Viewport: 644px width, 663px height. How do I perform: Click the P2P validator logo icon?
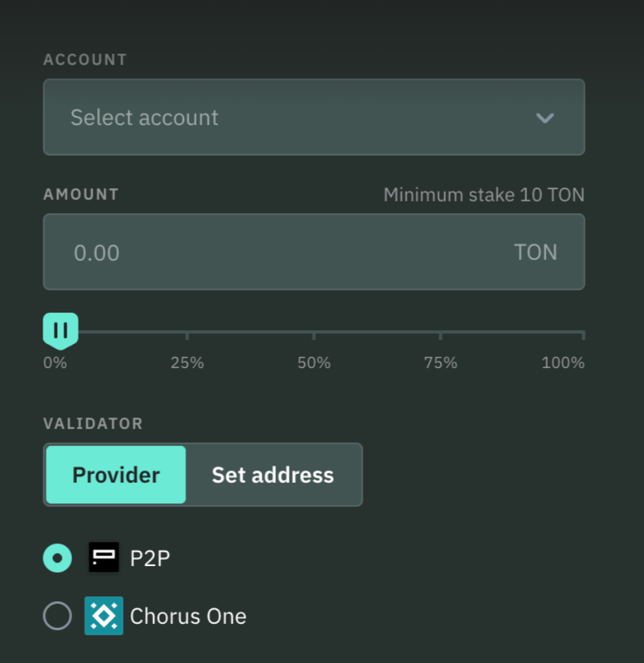104,558
